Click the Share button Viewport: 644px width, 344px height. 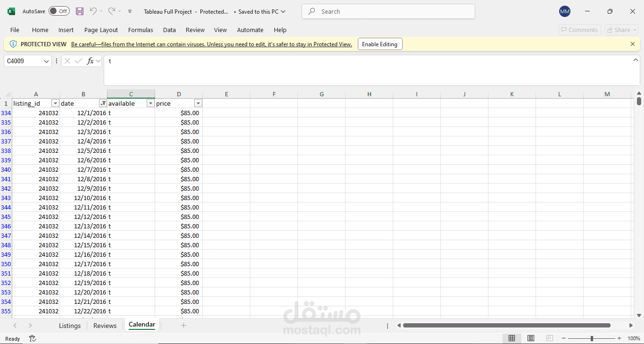(x=621, y=30)
